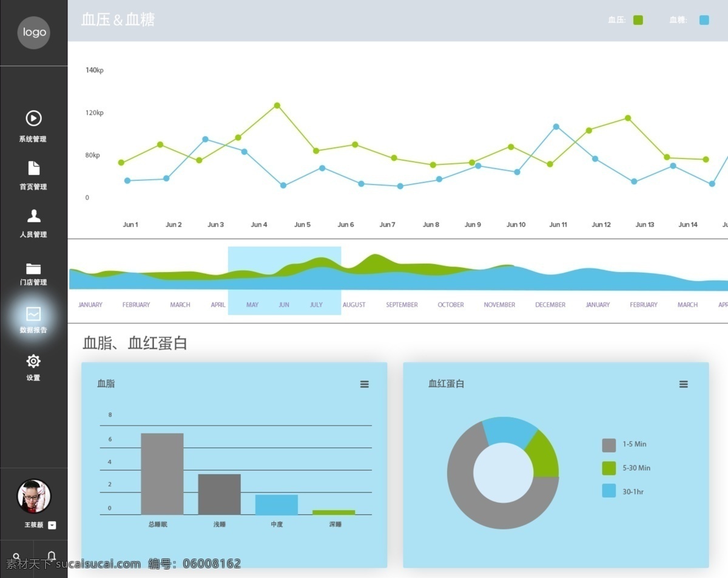Click the green 5-30 Min legend swatch
Screen dimensions: 728x578
(x=609, y=468)
